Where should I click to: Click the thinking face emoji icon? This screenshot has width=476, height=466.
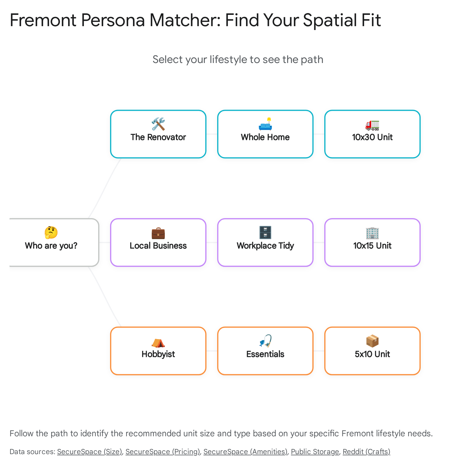pyautogui.click(x=51, y=232)
